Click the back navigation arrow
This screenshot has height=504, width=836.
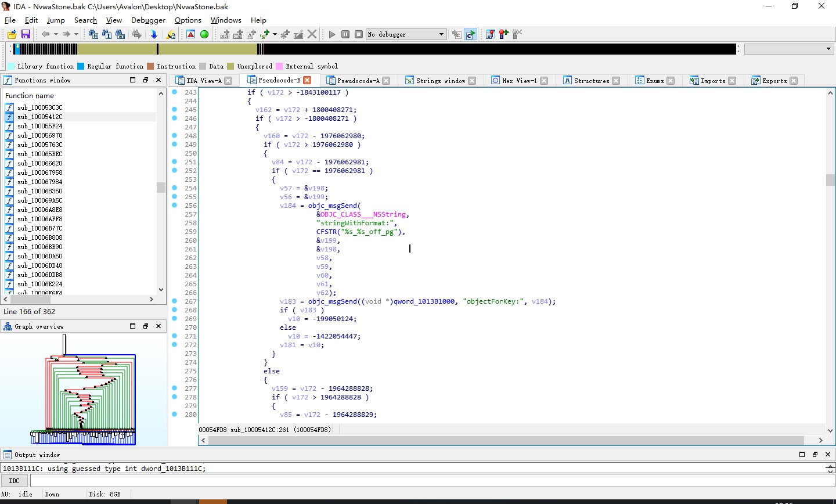point(45,34)
